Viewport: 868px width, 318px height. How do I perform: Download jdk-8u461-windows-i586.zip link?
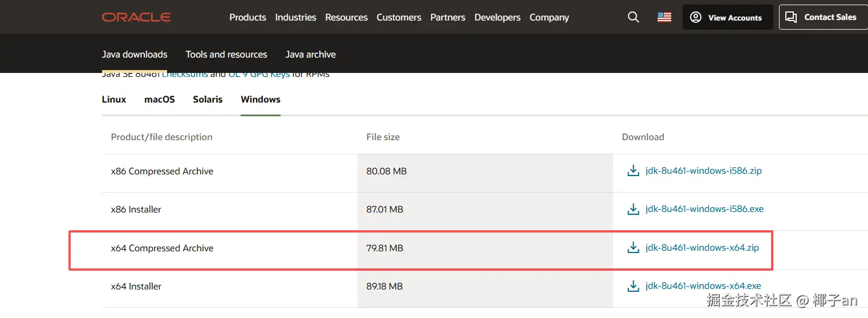coord(704,170)
